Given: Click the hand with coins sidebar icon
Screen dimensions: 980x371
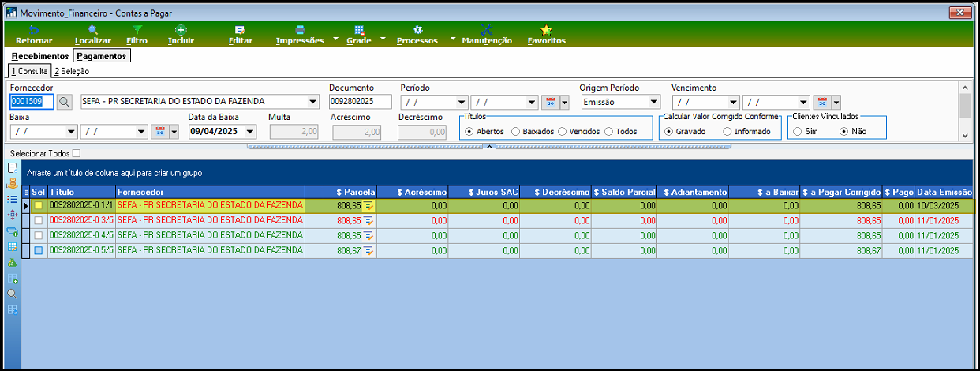Looking at the screenshot, I should (12, 184).
